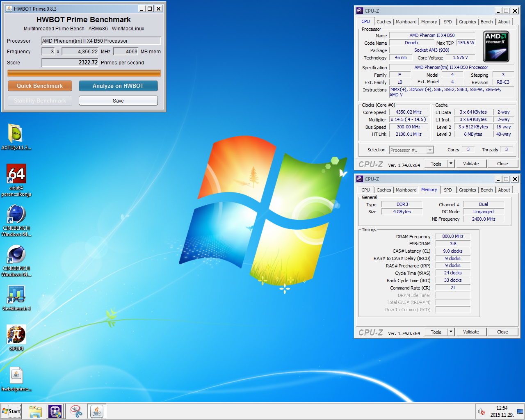Click the Snipping Tool taskbar icon
This screenshot has height=420, width=525.
(76, 411)
